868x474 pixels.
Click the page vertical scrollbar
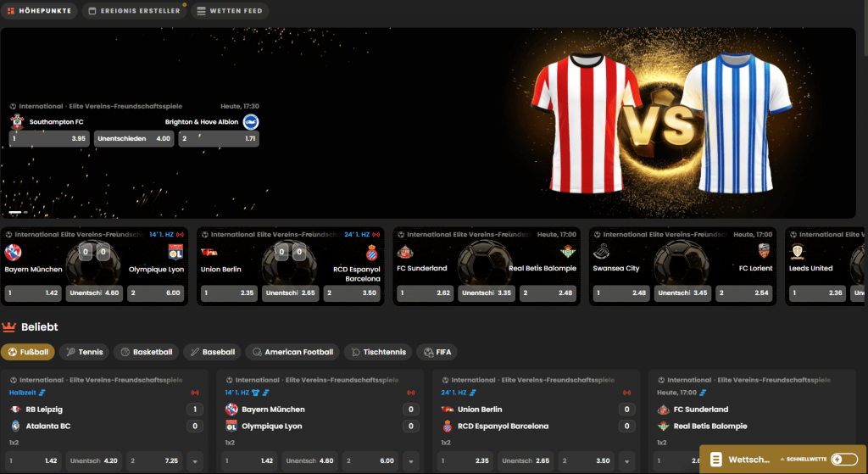coord(865,28)
